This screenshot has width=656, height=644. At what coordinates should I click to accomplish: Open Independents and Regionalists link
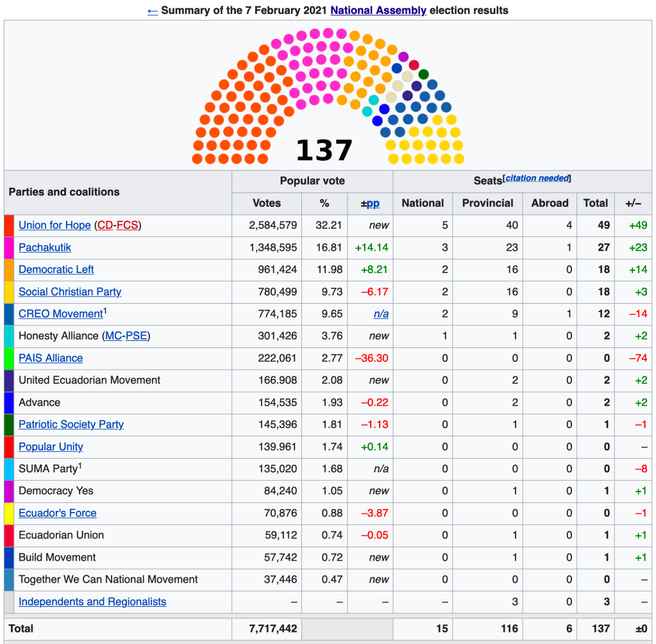click(x=92, y=602)
